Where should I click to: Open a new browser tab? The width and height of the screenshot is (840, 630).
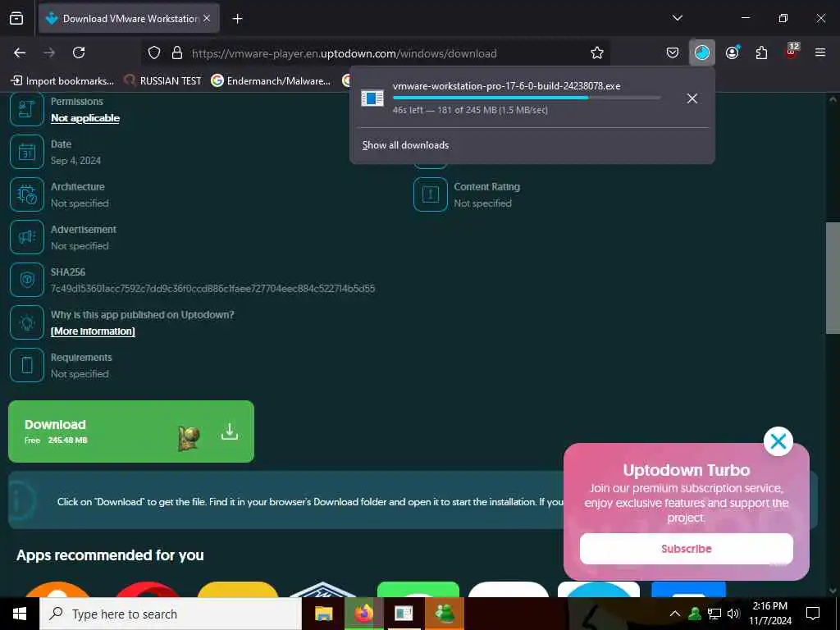(237, 19)
